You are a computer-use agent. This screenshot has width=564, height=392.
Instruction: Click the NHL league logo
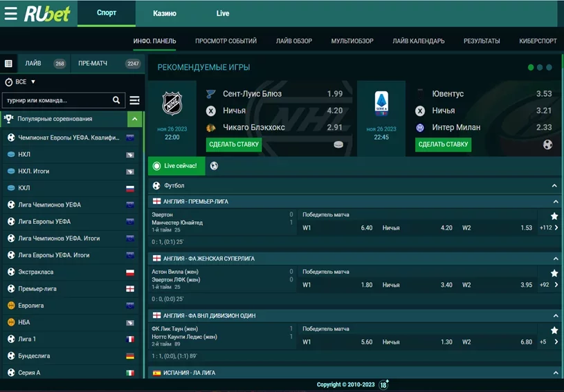(x=172, y=104)
